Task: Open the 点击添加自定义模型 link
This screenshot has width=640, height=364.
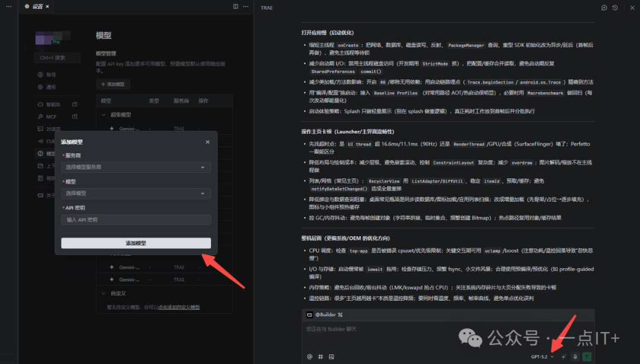Action: coord(179,307)
